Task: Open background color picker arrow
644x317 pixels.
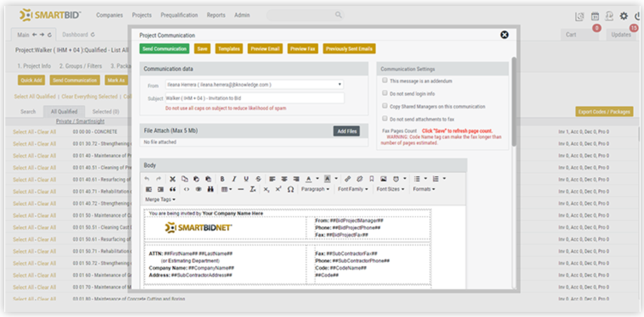Action: point(336,179)
